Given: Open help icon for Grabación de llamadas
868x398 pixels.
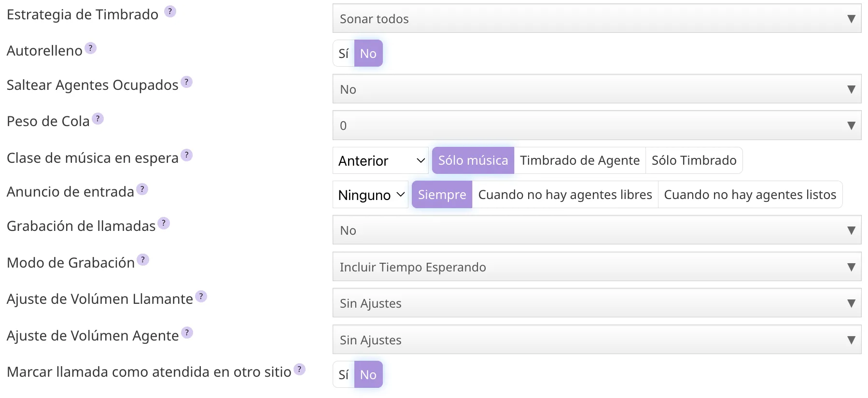Looking at the screenshot, I should pyautogui.click(x=164, y=223).
